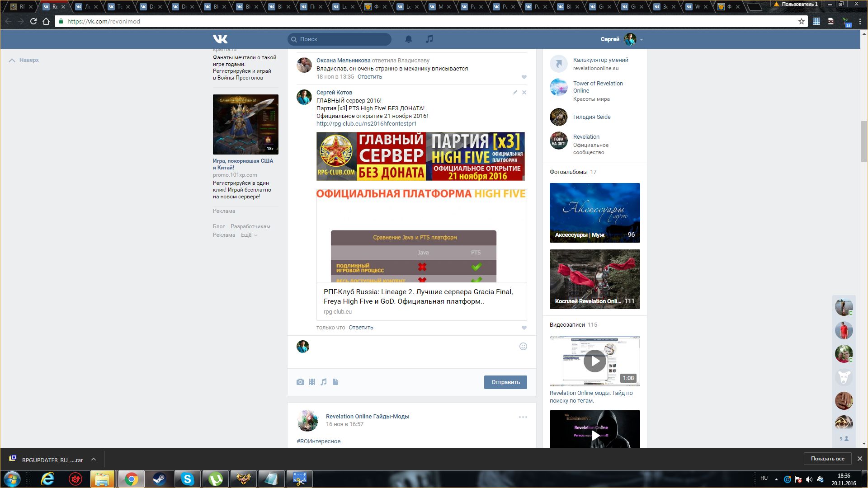
Task: Open VK notifications bell
Action: [x=408, y=39]
